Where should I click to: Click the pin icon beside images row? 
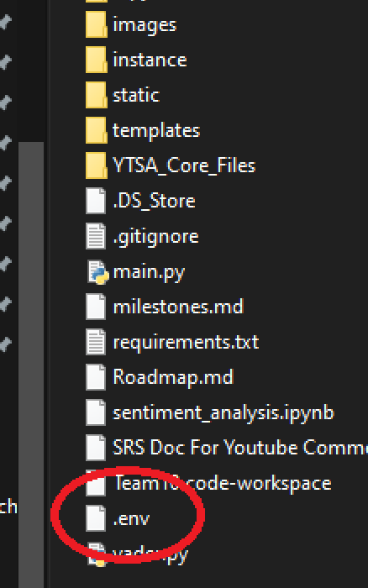[x=5, y=22]
